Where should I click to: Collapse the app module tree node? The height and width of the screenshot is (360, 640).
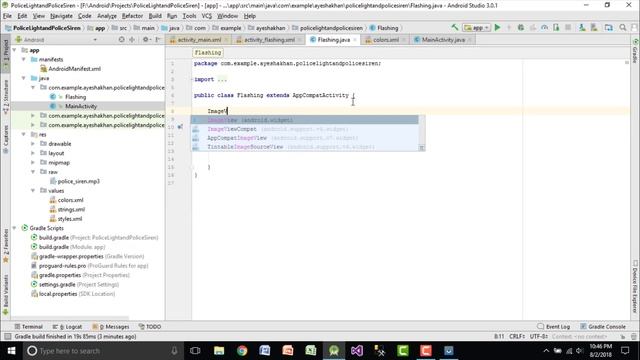pos(15,50)
